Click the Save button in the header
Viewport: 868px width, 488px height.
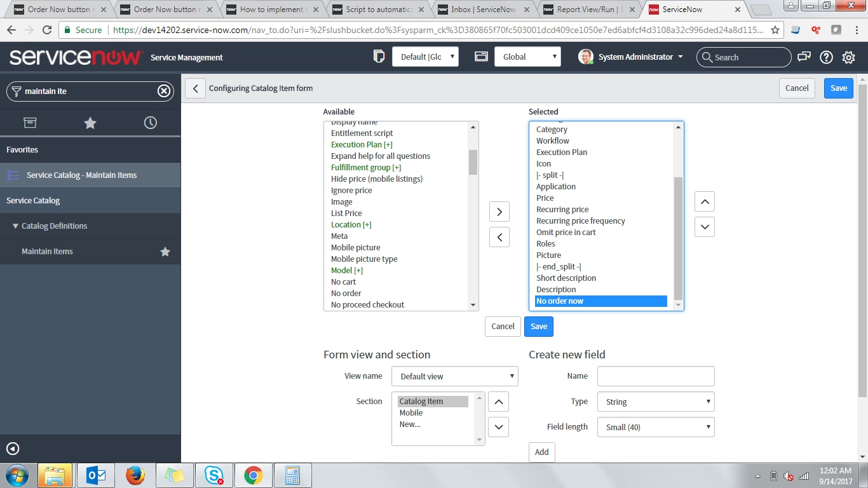pos(837,88)
